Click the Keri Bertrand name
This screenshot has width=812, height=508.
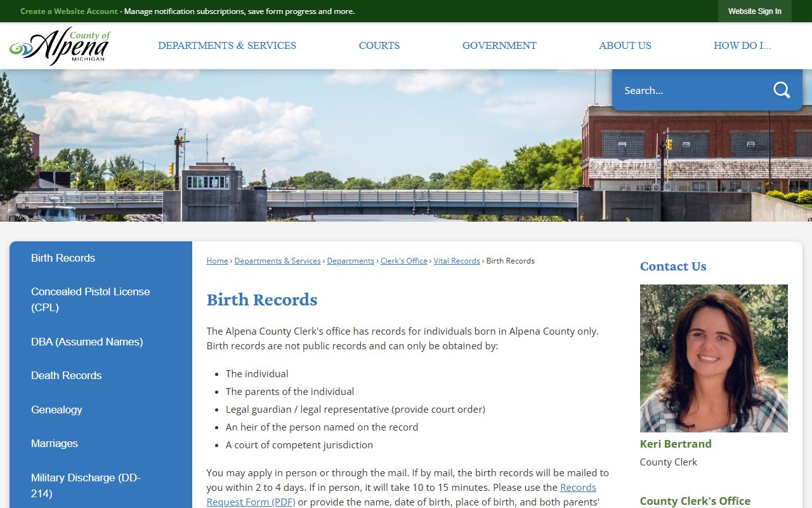pos(676,444)
